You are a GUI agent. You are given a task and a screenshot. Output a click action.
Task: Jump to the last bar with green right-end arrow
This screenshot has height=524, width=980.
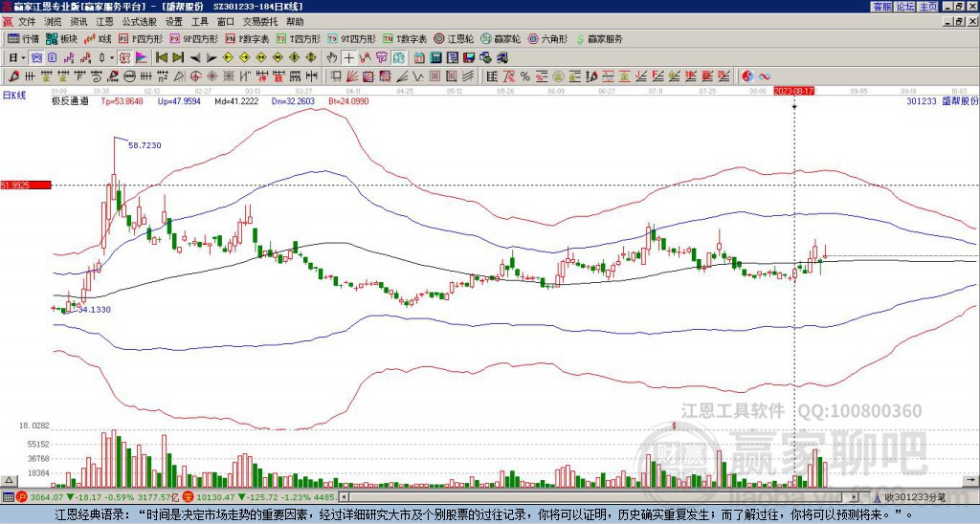point(177,58)
